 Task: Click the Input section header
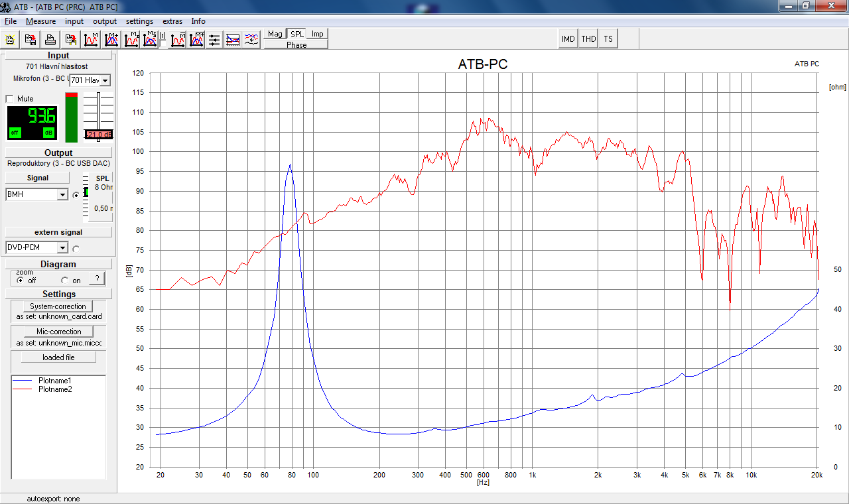tap(58, 56)
